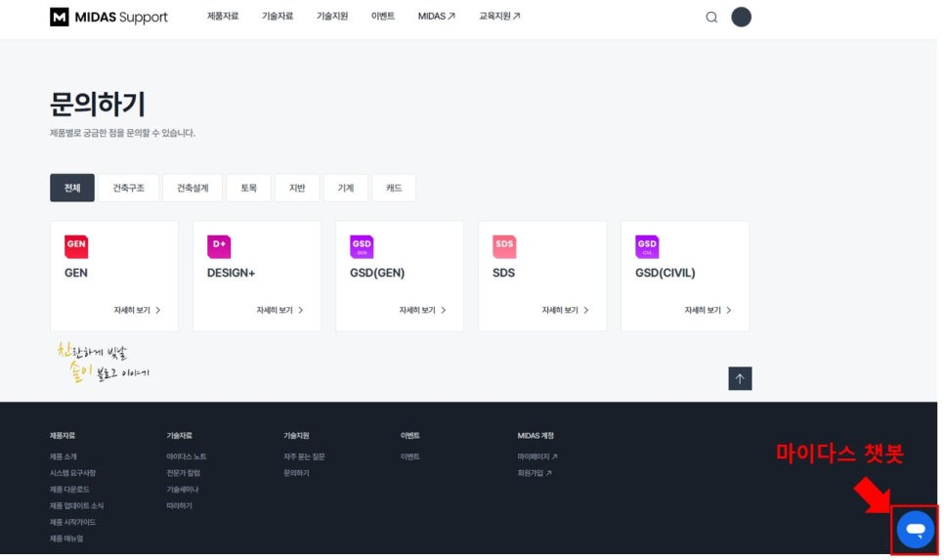Open the 교육지원 external link in header
This screenshot has width=944, height=560.
499,17
